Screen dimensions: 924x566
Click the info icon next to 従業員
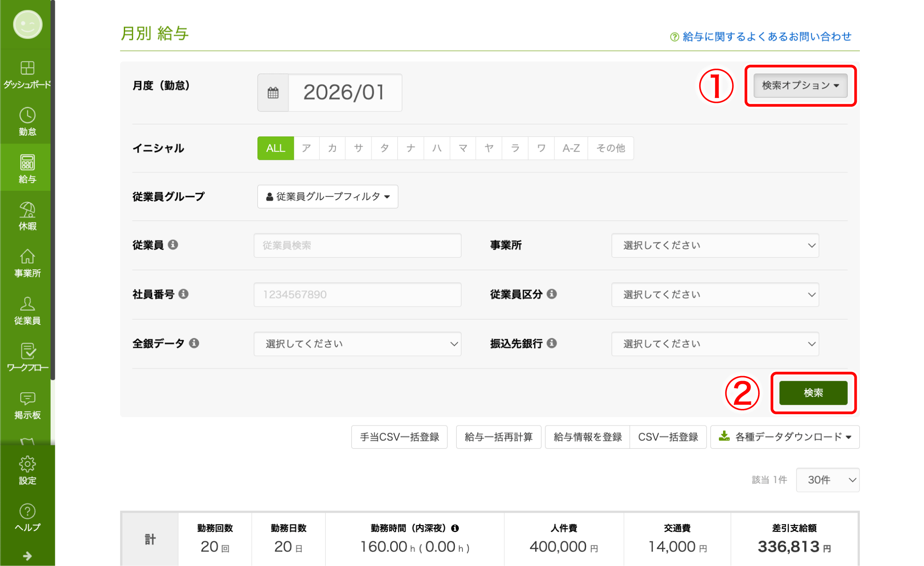[173, 245]
